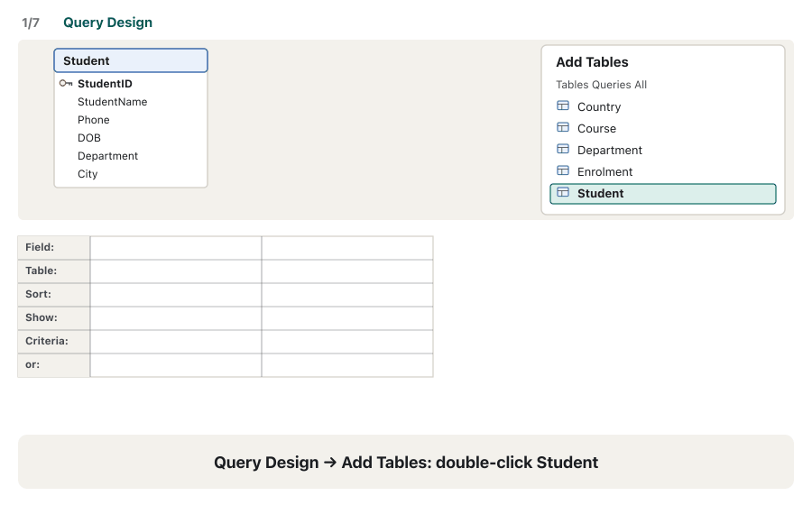Click the Field cell in the second grid column
812x505 pixels.
[347, 248]
